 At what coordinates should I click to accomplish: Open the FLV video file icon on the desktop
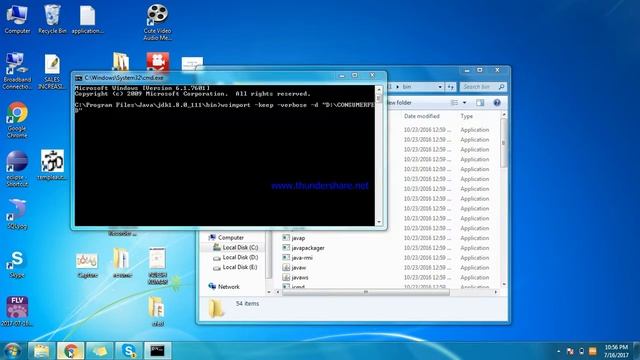click(17, 311)
